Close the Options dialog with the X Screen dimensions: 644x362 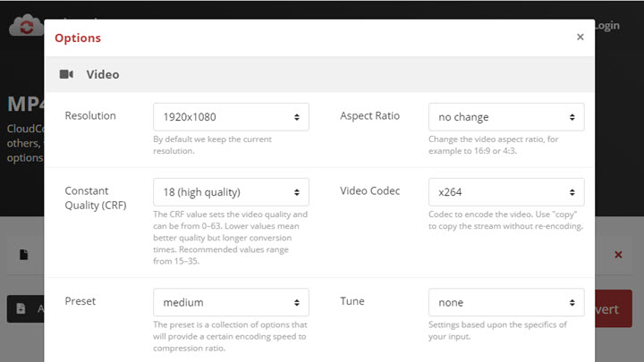click(x=580, y=38)
